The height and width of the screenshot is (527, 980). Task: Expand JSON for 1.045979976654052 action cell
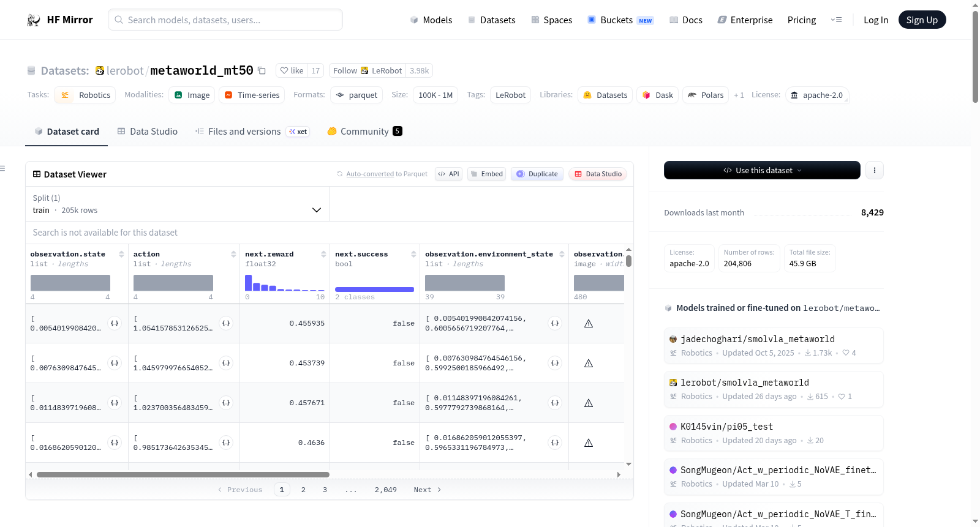click(x=226, y=363)
